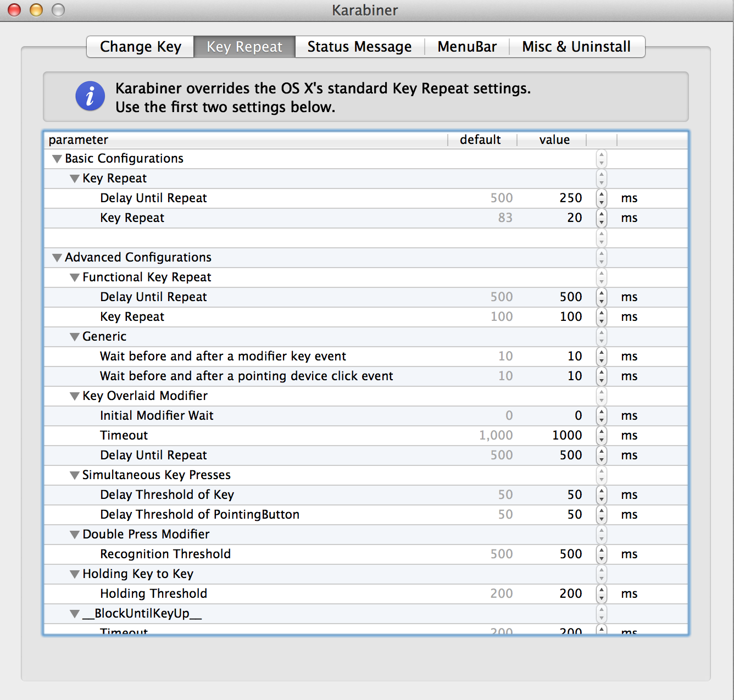Collapse the Functional Key Repeat group

pyautogui.click(x=75, y=277)
